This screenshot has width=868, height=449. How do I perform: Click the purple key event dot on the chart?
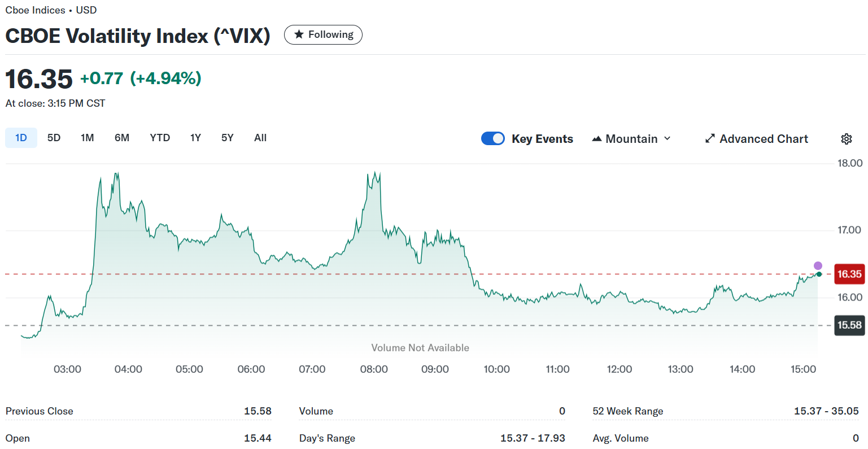click(818, 265)
